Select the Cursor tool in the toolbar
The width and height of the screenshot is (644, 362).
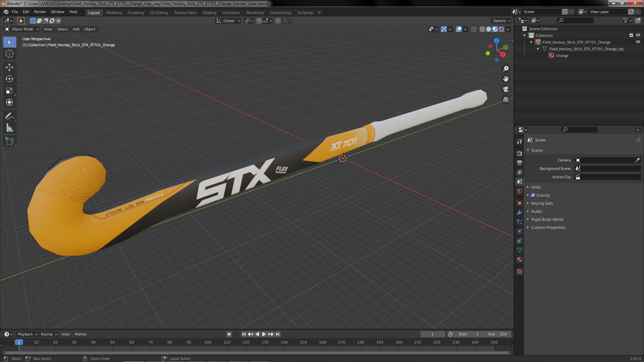pos(9,54)
